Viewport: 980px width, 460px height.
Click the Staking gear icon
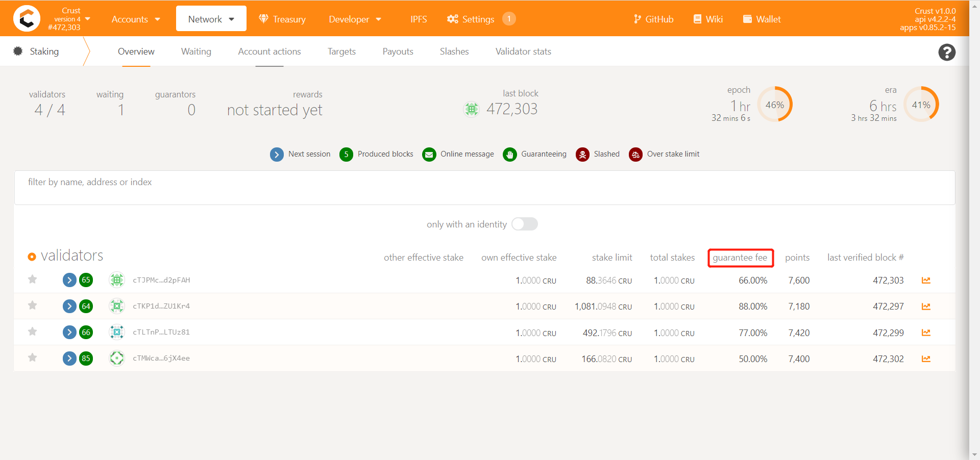point(18,51)
